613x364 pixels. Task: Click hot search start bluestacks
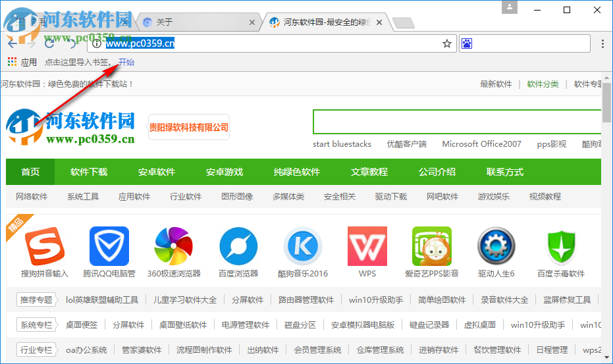[x=342, y=144]
